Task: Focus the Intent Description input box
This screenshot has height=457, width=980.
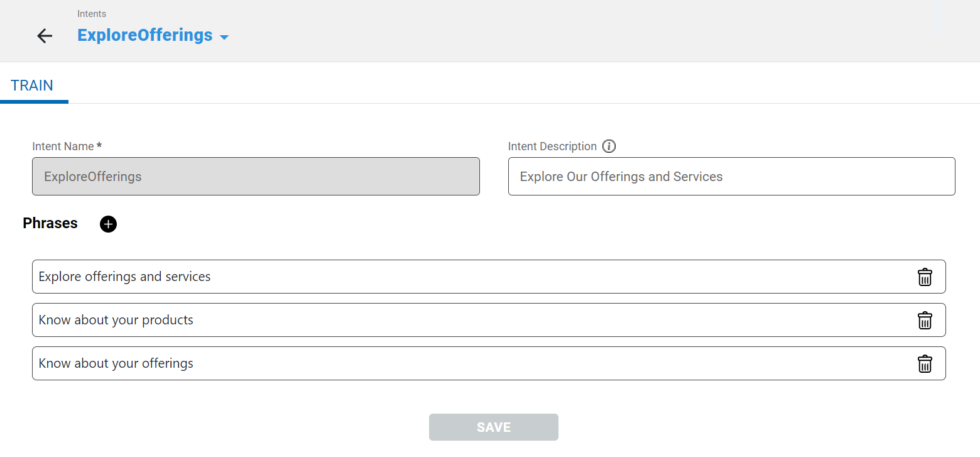Action: pyautogui.click(x=731, y=177)
